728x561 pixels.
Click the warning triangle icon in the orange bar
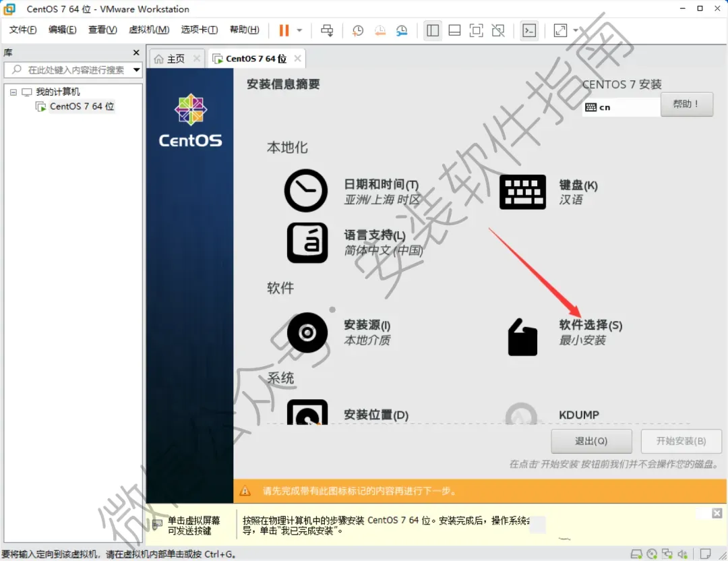pyautogui.click(x=245, y=491)
